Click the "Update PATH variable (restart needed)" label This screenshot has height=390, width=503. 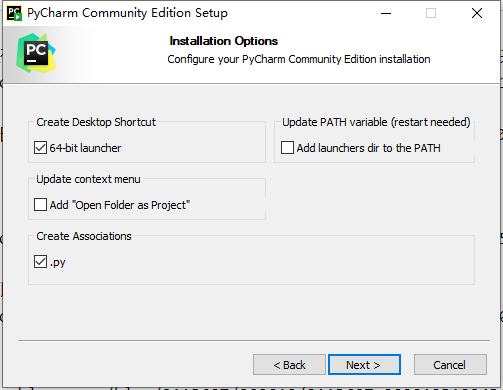[376, 122]
